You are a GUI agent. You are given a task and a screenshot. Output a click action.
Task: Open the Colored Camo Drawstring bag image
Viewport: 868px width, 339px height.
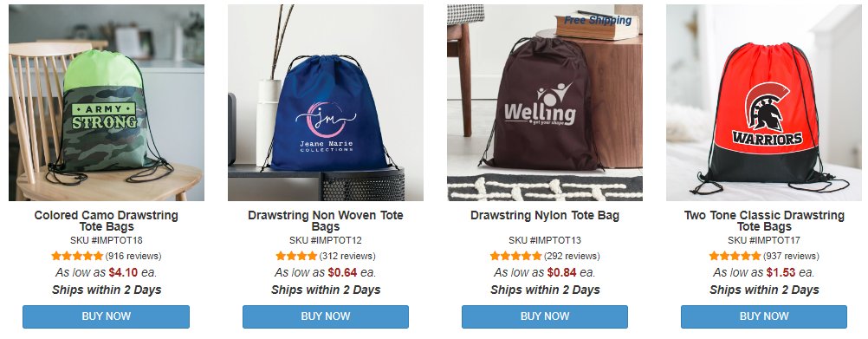point(107,102)
